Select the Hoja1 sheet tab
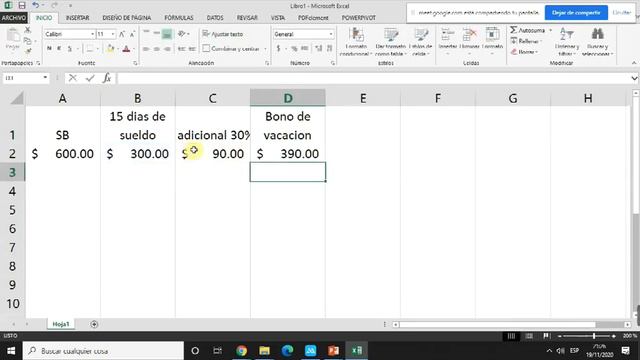 (61, 324)
